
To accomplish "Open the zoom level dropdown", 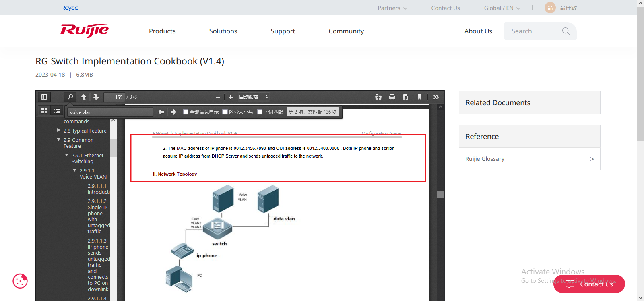I will click(x=254, y=97).
